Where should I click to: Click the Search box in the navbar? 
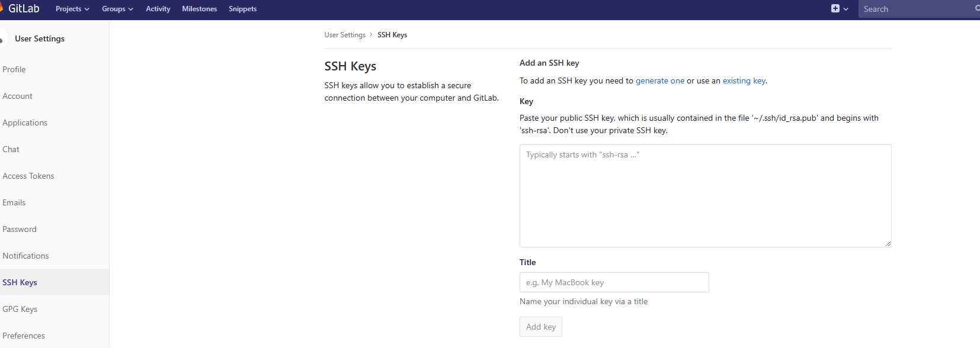915,9
